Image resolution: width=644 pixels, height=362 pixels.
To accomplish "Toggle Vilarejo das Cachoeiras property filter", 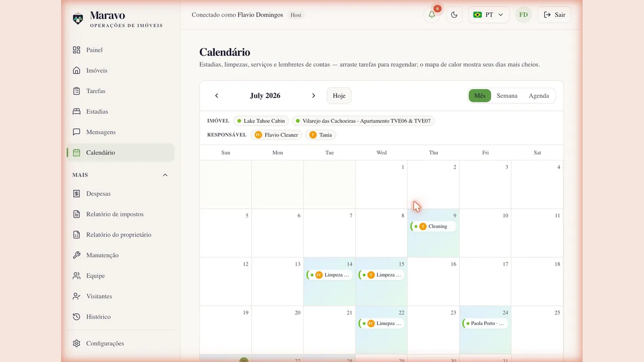I will pyautogui.click(x=363, y=121).
